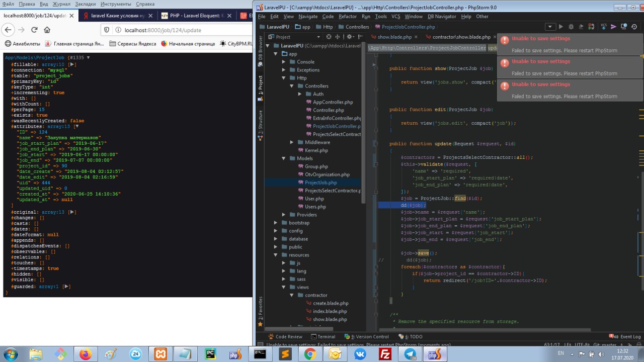Expand the #guarded array in dump
Image resolution: width=644 pixels, height=362 pixels.
67,287
